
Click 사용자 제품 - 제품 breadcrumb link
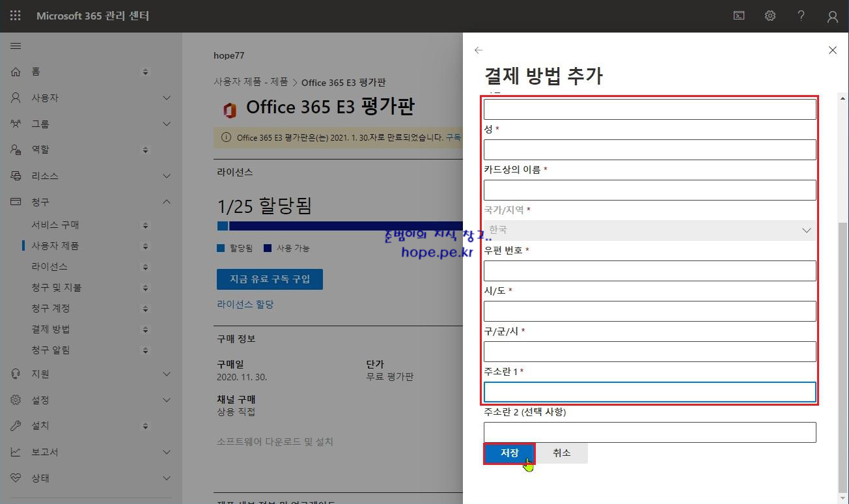(251, 82)
